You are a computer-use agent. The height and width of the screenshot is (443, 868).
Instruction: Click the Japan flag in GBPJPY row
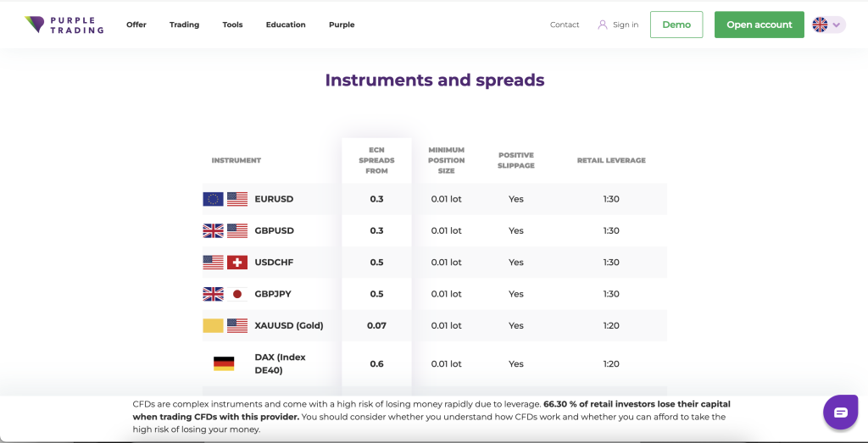click(x=237, y=294)
